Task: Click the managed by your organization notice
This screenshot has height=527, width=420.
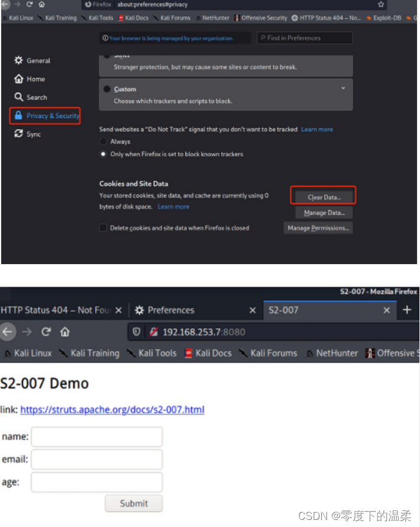Action: tap(175, 38)
